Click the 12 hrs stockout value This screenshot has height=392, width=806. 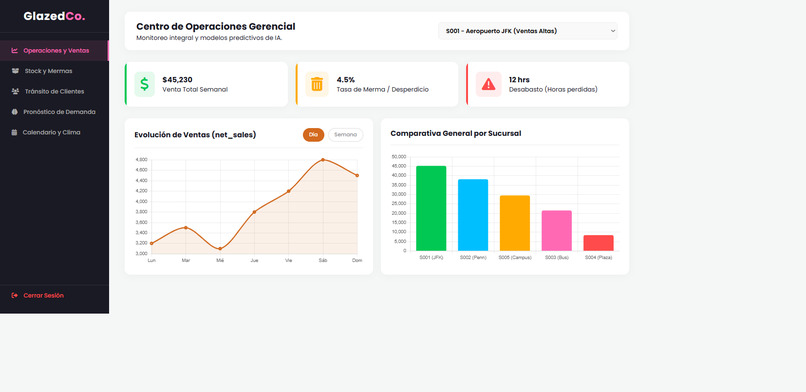pyautogui.click(x=519, y=80)
